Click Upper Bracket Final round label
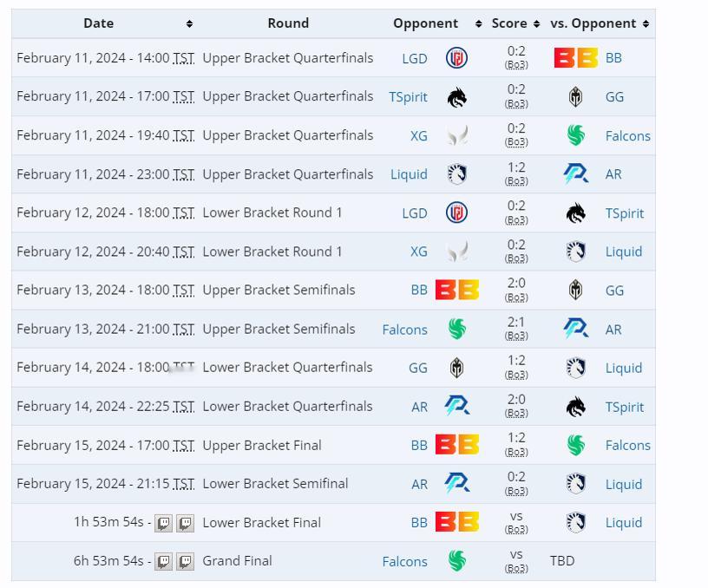Screen dimensions: 708x588 262,446
